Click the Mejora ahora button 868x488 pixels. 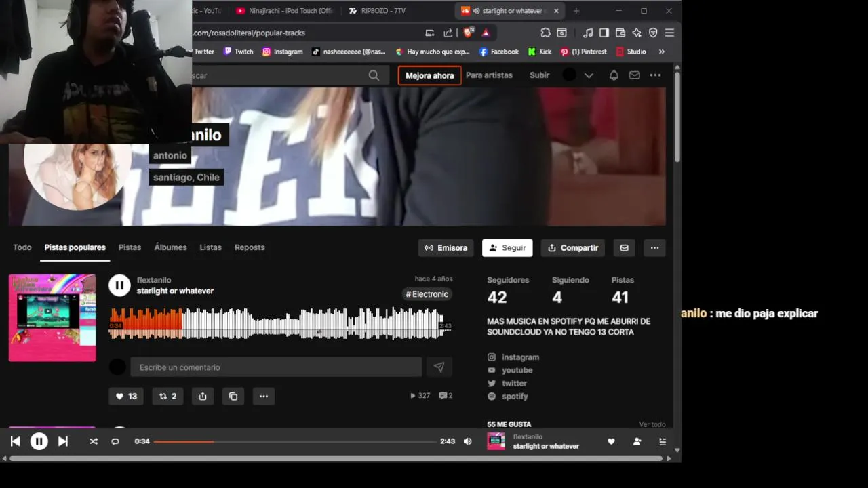[429, 75]
